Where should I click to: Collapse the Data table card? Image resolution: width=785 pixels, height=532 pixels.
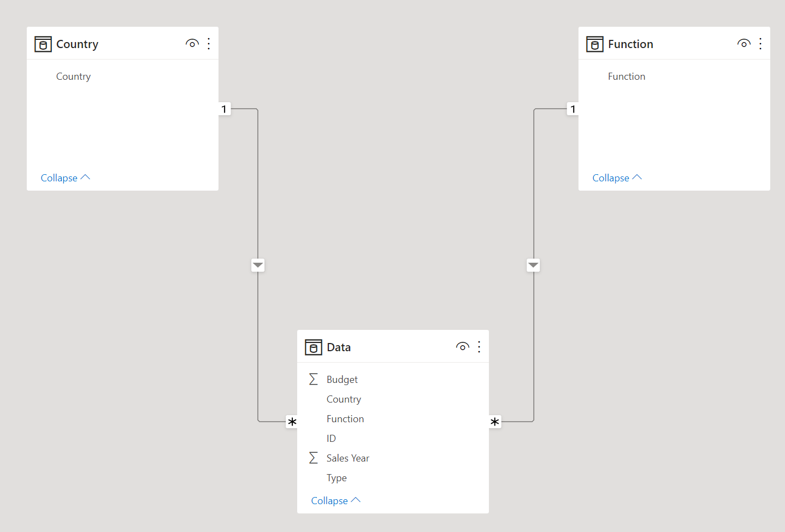point(336,501)
